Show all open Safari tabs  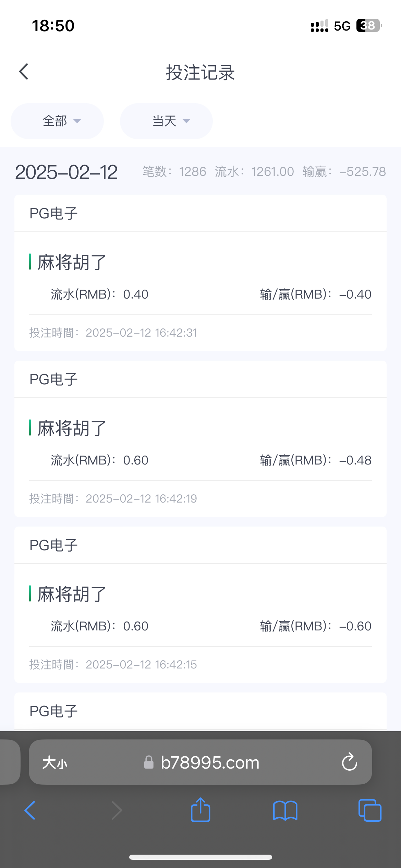tap(369, 810)
